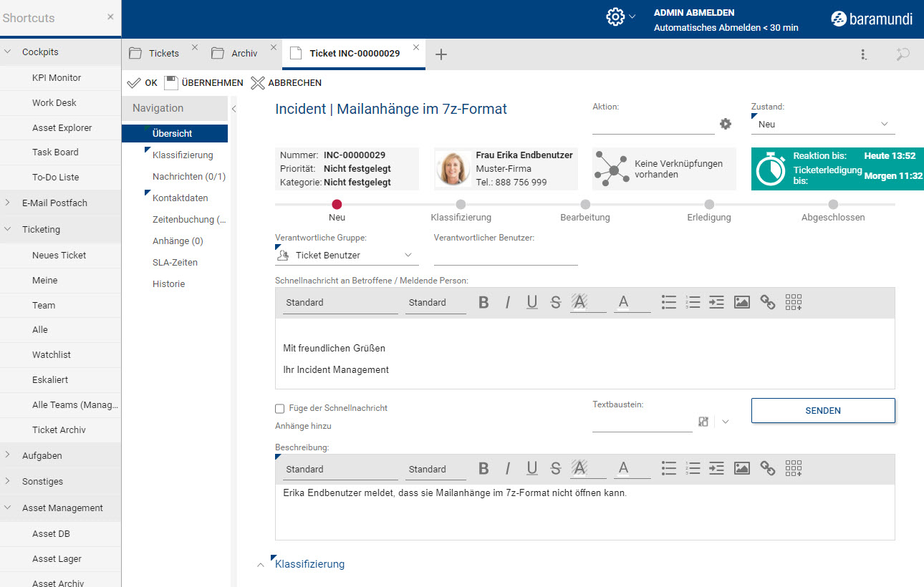Screen dimensions: 924x587
Task: Expand the E-Mail Postfach shortcut group
Action: (8, 203)
